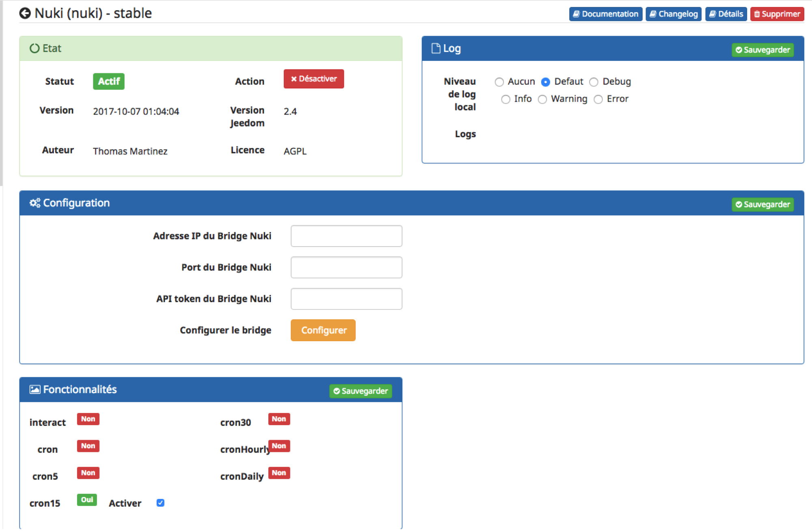This screenshot has height=531, width=812.
Task: Click the Non badge next to cron30
Action: (x=279, y=419)
